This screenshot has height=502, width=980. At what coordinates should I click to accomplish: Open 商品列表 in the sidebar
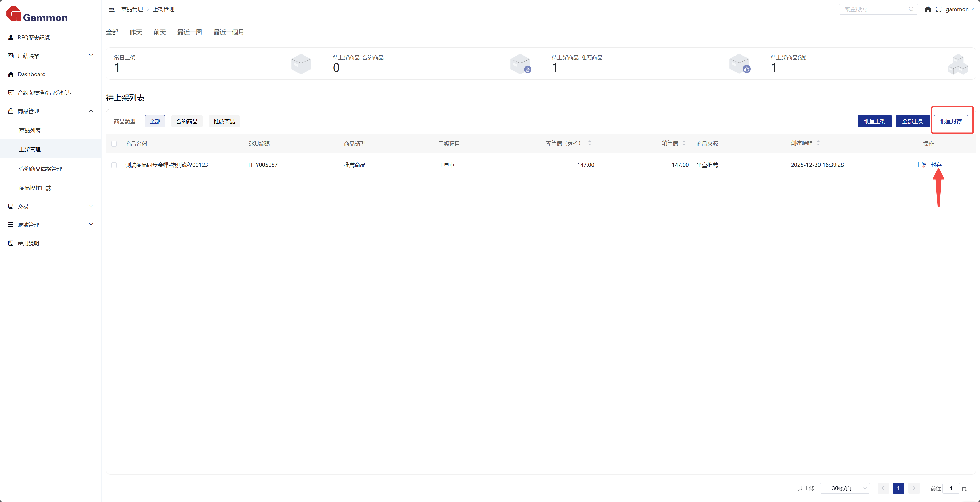tap(30, 130)
